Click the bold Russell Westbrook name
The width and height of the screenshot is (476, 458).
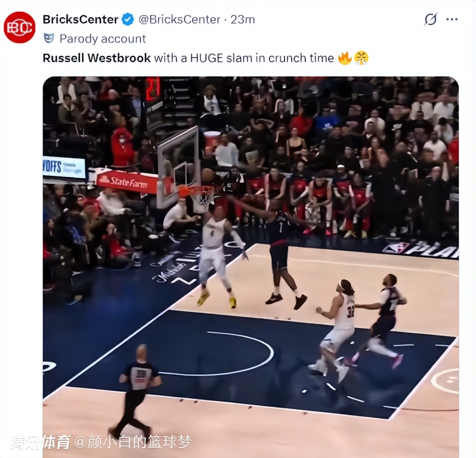[x=97, y=58]
